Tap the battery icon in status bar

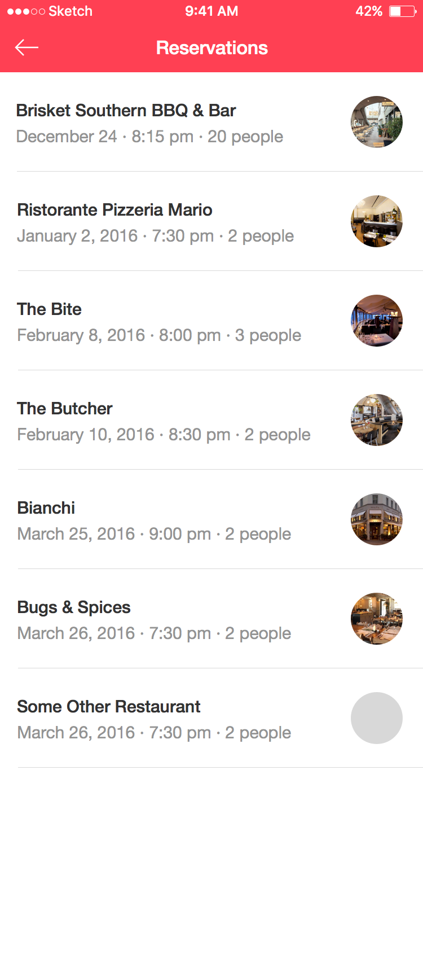[403, 11]
